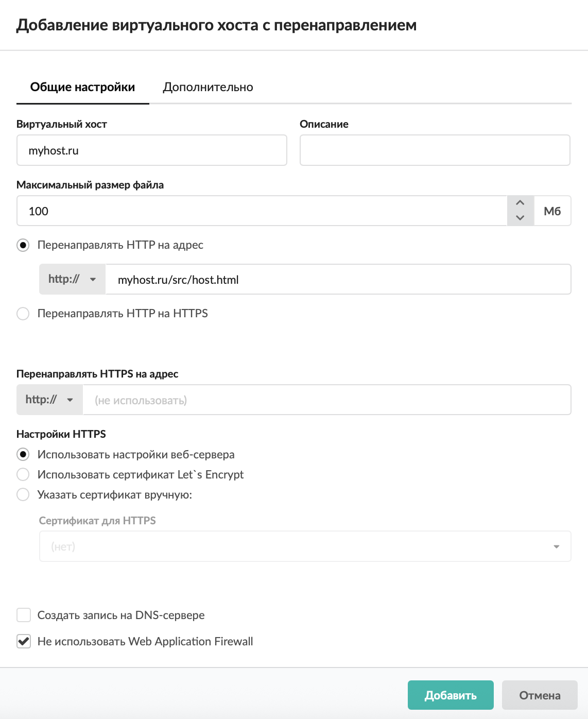This screenshot has height=719, width=588.
Task: Focus the 'Виртуальный хост' input field
Action: click(x=151, y=150)
